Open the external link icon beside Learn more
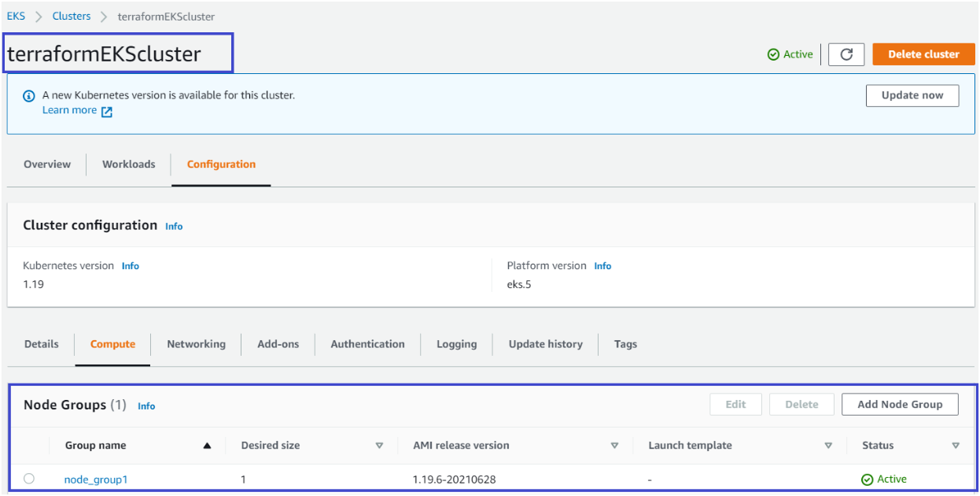 [x=107, y=111]
